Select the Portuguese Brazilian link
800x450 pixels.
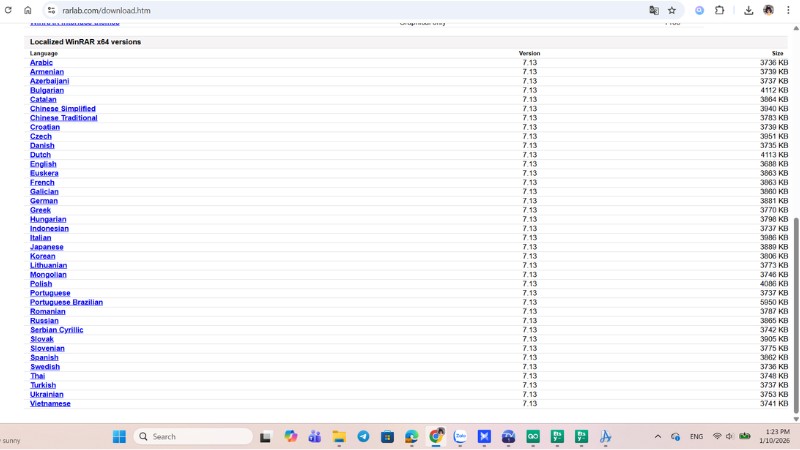66,303
